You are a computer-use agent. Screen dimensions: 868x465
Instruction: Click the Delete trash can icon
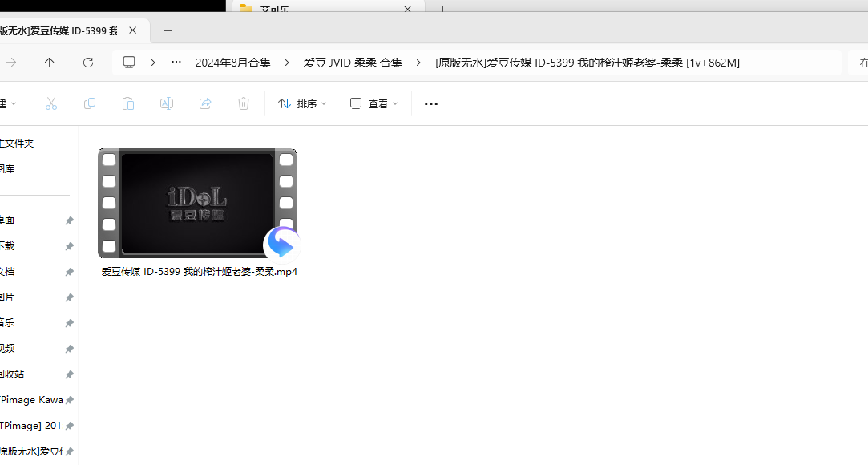(244, 103)
